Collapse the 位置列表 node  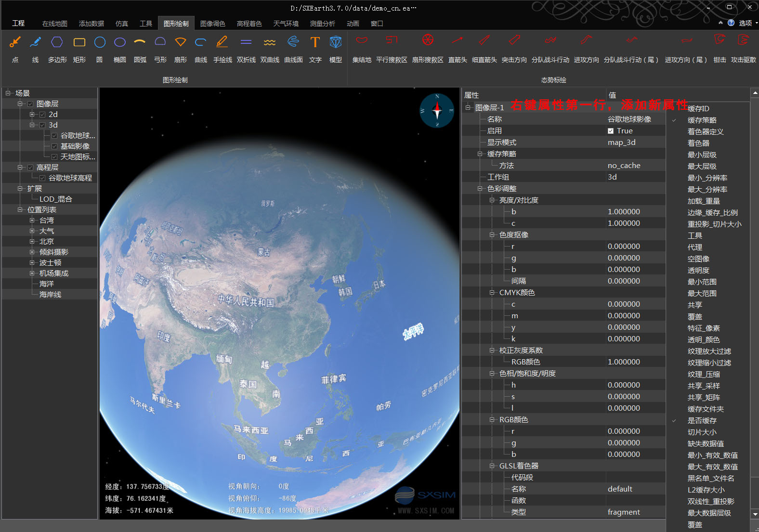click(x=20, y=209)
